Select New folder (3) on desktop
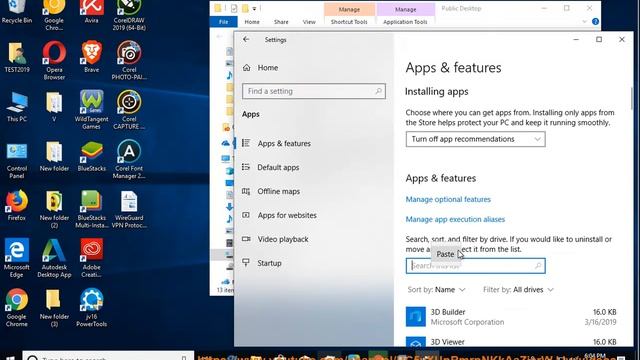This screenshot has height=360, width=640. [x=54, y=307]
